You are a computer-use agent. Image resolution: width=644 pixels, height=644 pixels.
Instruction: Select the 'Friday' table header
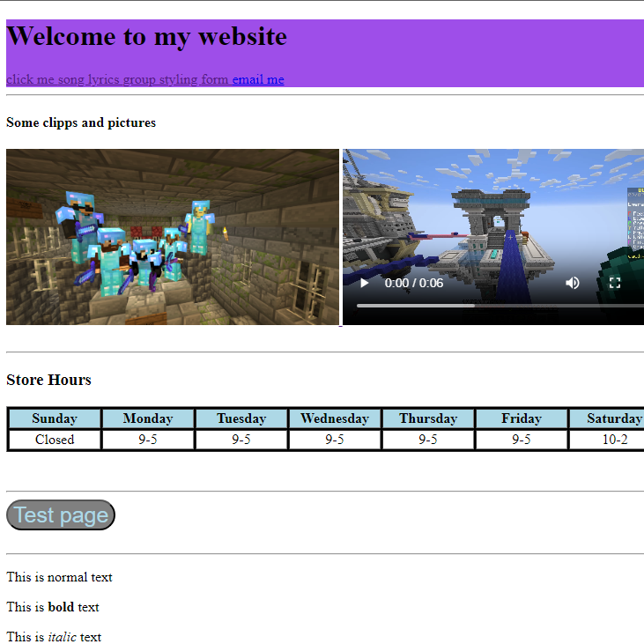(x=522, y=418)
